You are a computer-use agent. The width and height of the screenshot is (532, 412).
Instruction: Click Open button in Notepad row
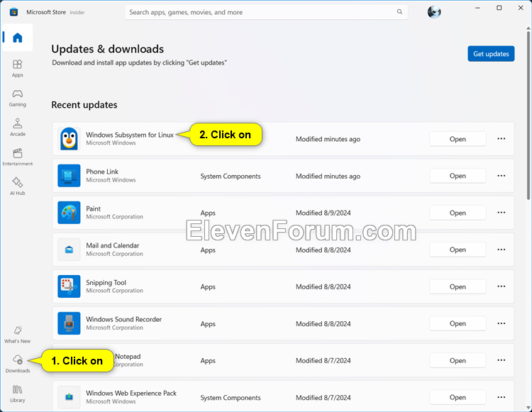coord(458,360)
